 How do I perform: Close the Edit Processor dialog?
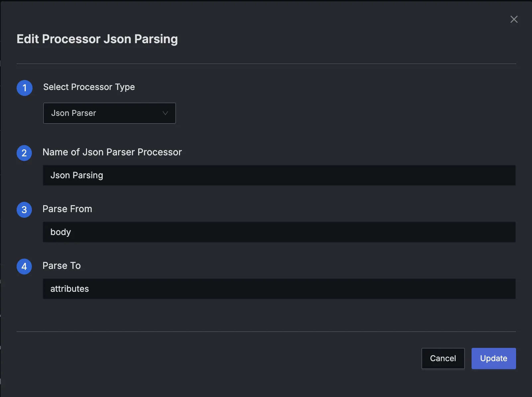pyautogui.click(x=514, y=19)
